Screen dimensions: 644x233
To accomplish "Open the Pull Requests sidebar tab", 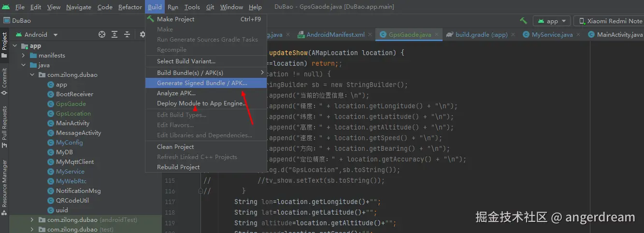I will (4, 127).
